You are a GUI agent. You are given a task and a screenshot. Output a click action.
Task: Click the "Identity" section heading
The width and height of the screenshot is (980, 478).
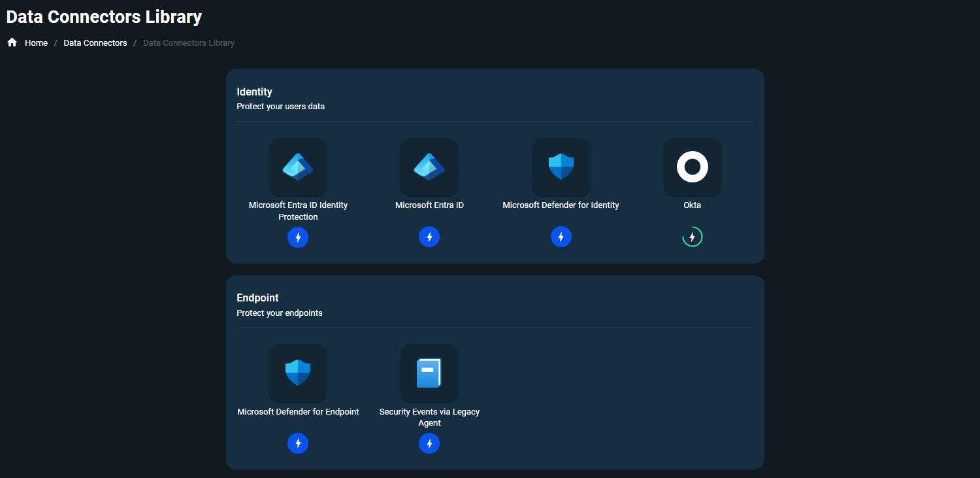(x=254, y=92)
